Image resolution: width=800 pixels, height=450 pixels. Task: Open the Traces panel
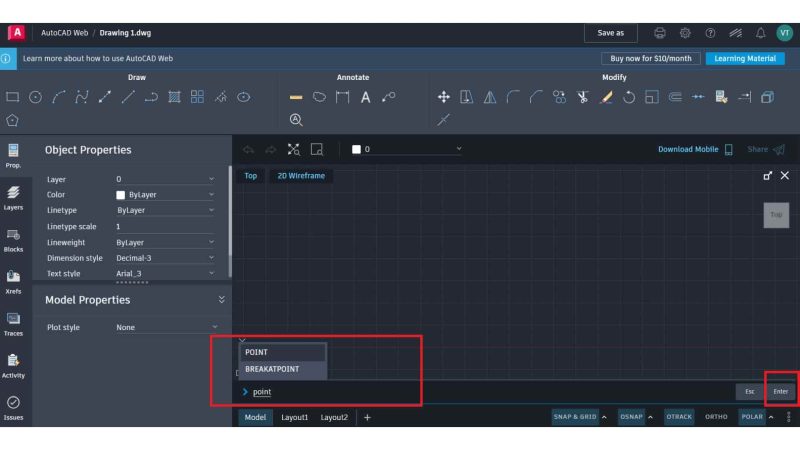click(x=13, y=324)
